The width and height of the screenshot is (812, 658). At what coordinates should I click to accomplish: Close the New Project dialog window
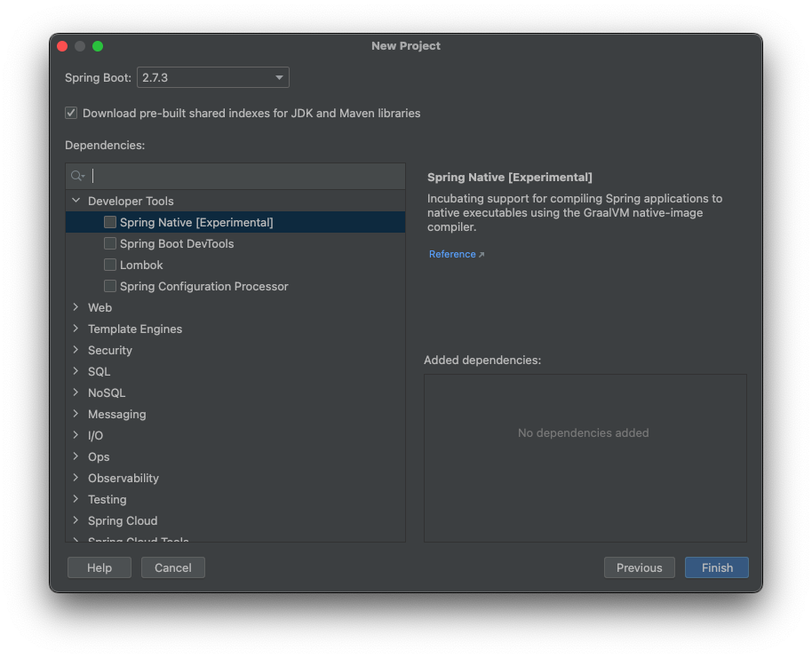click(x=62, y=46)
